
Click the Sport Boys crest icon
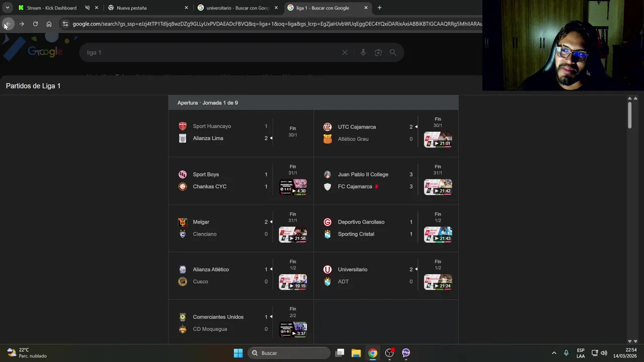tap(183, 174)
